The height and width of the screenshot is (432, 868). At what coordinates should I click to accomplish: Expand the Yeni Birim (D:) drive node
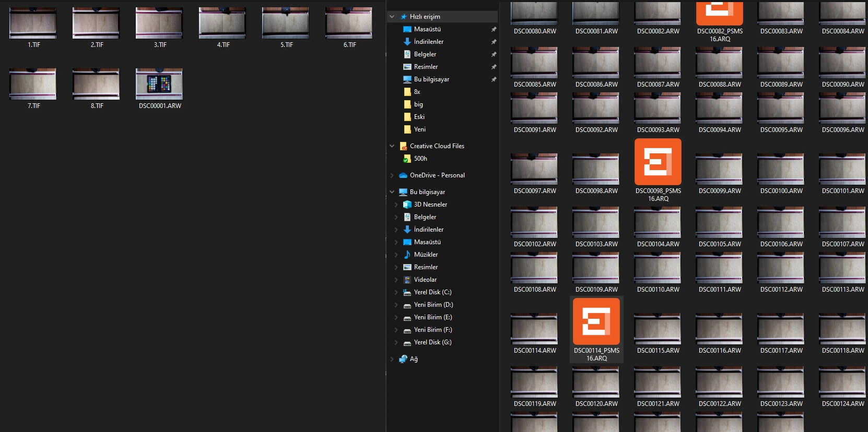pyautogui.click(x=396, y=305)
